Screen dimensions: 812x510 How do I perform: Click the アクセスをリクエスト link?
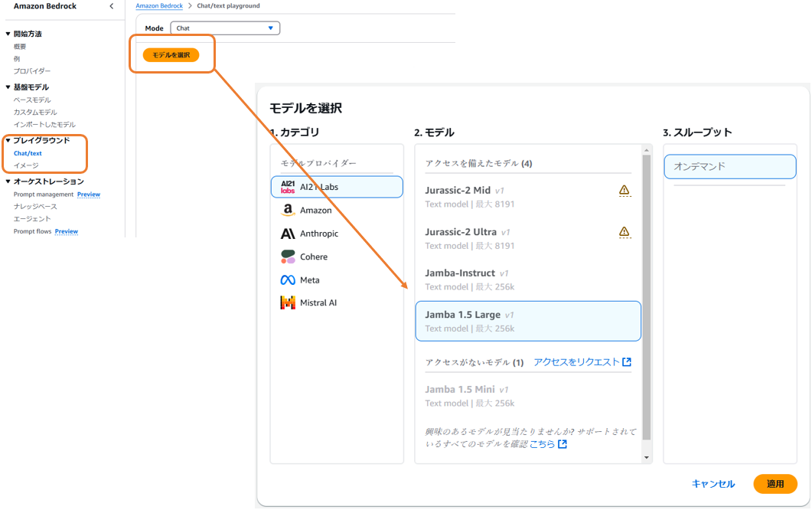[576, 361]
